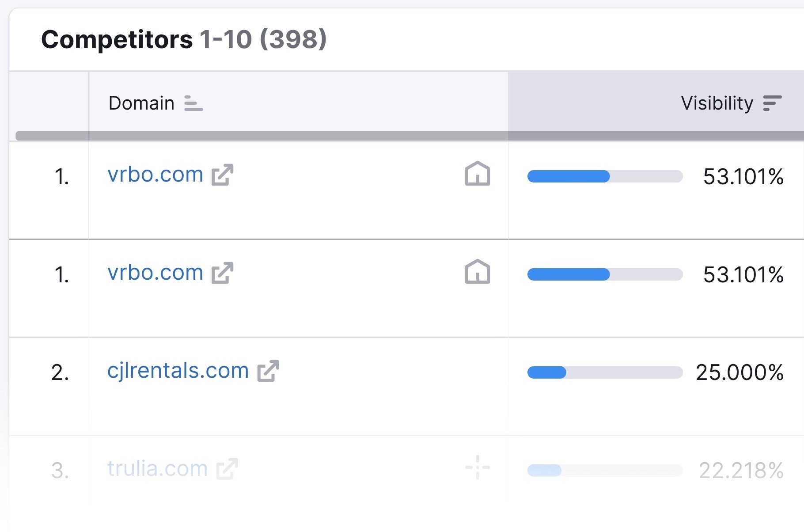Click home icon in first vrbo.com row

tap(478, 174)
